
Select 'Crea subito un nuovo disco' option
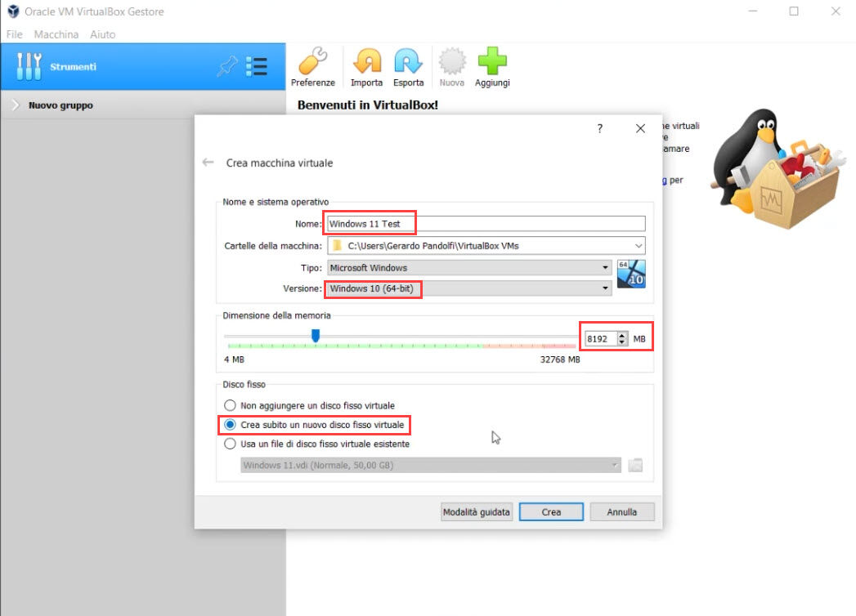coord(230,425)
